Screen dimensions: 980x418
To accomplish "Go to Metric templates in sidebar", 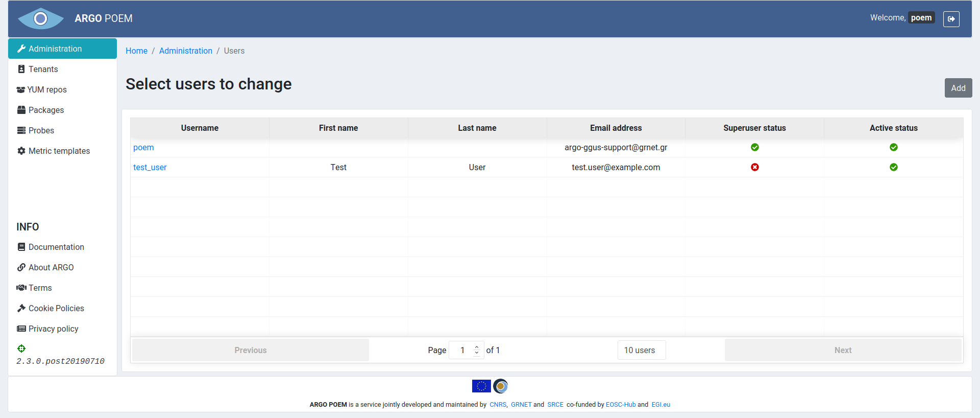I will click(x=59, y=151).
